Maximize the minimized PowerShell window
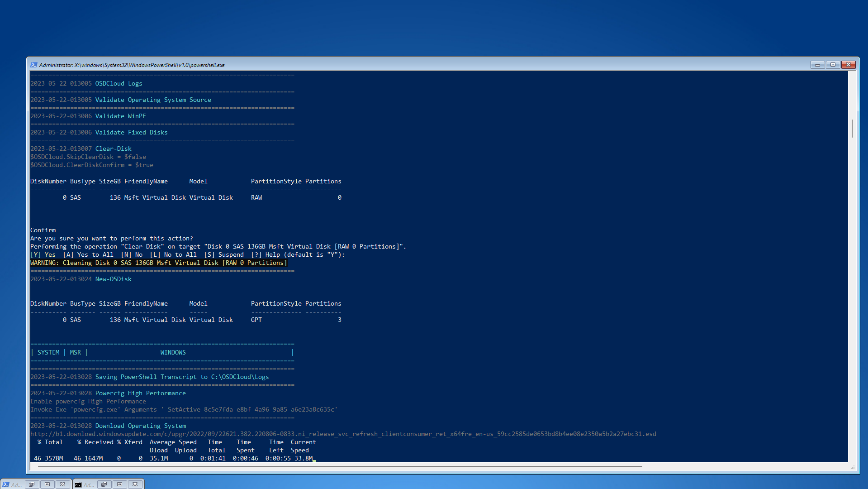Viewport: 868px width, 489px height. (x=47, y=484)
